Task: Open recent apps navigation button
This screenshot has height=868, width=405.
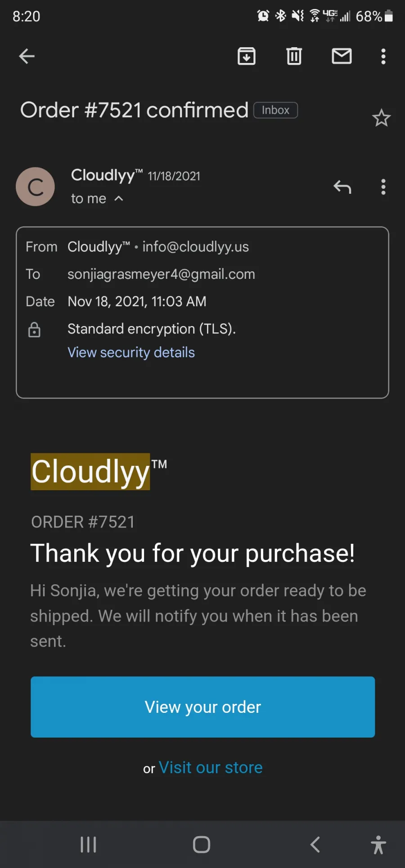Action: (x=88, y=845)
